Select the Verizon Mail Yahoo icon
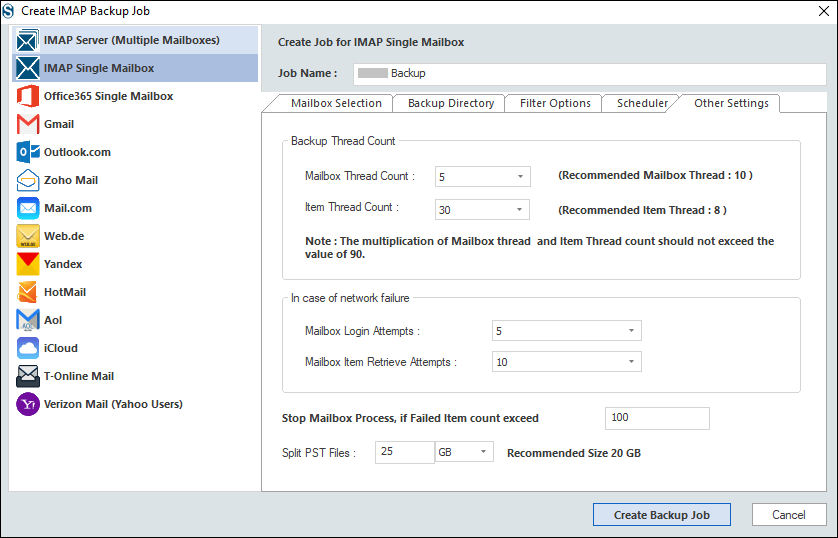The width and height of the screenshot is (838, 538). point(27,404)
